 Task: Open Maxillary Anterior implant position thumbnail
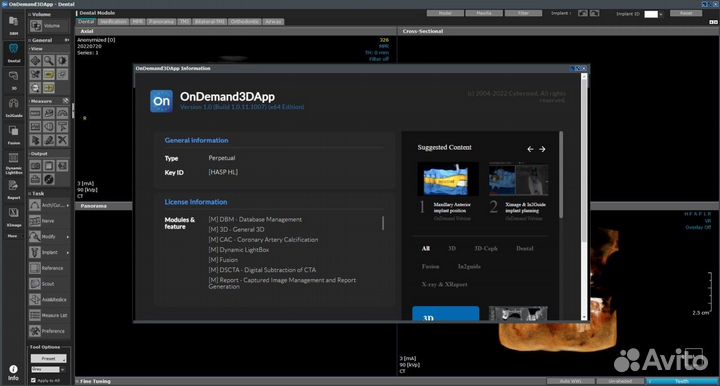[x=448, y=179]
